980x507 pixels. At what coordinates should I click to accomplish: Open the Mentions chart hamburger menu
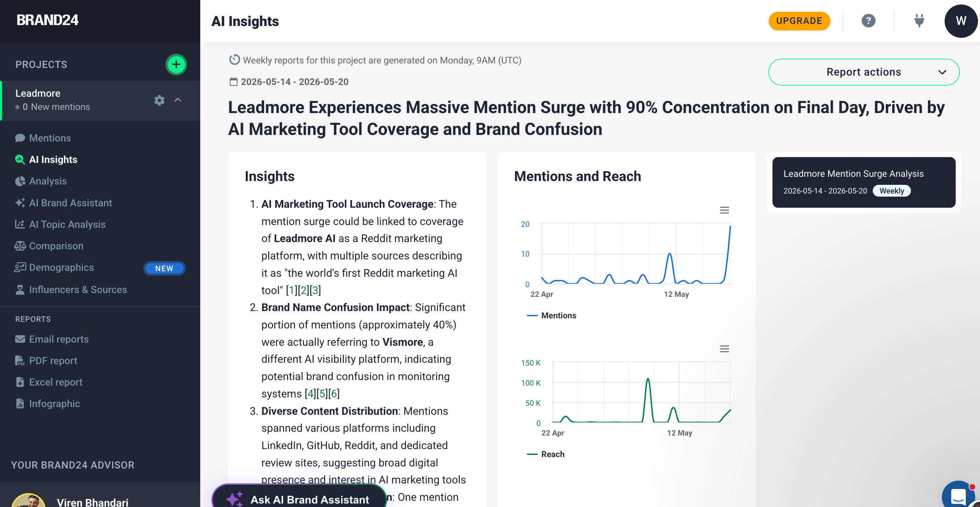724,210
